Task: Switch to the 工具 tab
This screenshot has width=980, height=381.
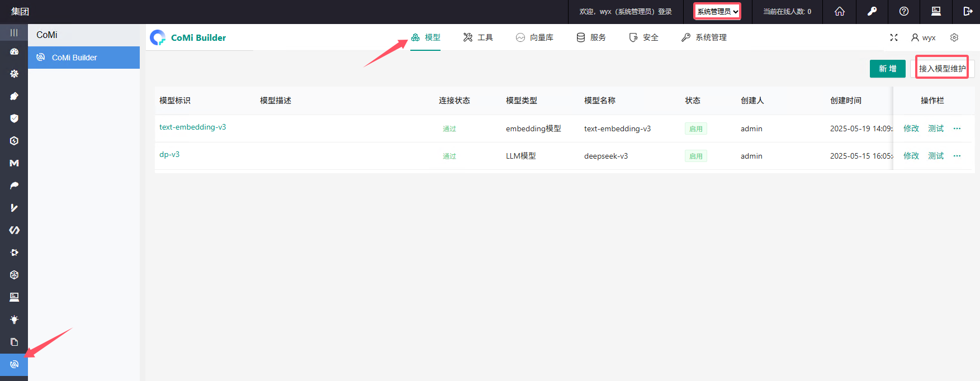Action: pos(478,37)
